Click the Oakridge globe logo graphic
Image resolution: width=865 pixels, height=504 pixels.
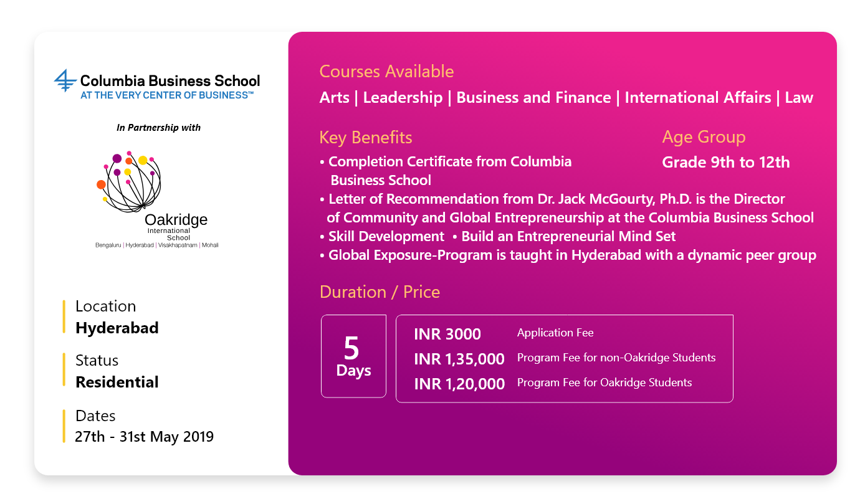coord(130,181)
